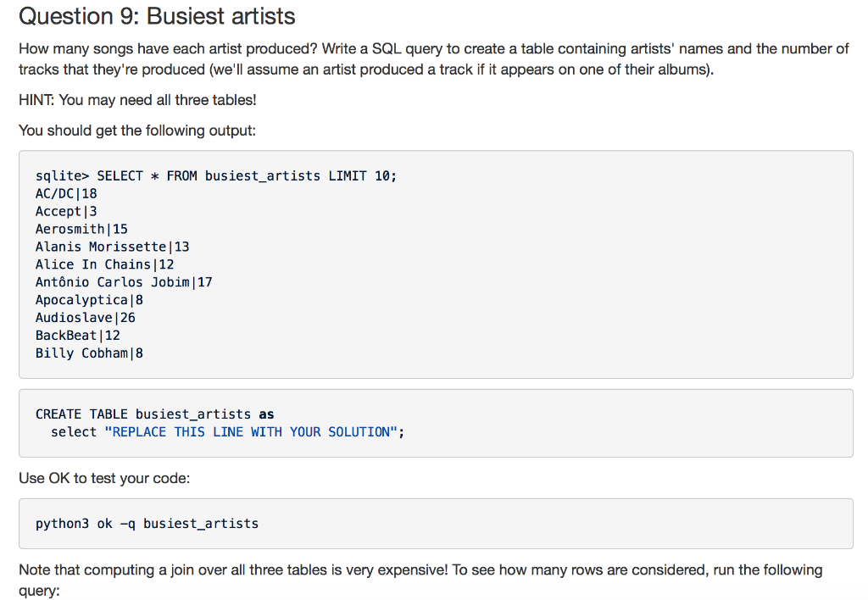Click the Accept|3 output row
The image size is (868, 600).
[66, 211]
